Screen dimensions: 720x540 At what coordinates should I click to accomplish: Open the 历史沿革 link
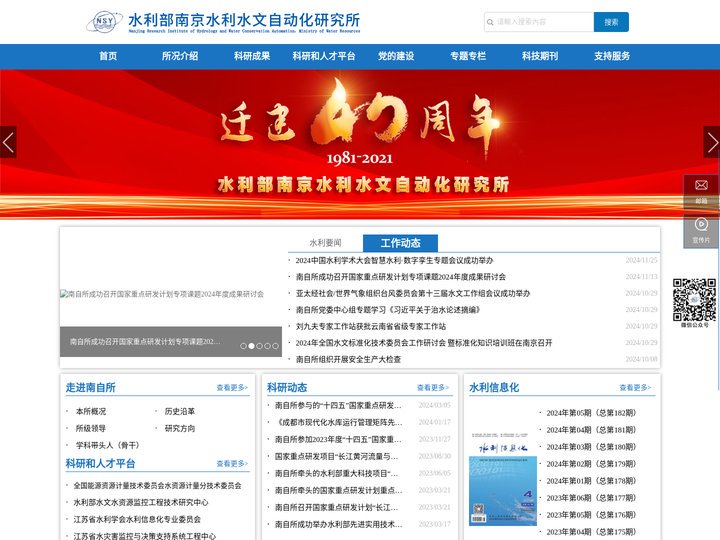click(x=180, y=411)
